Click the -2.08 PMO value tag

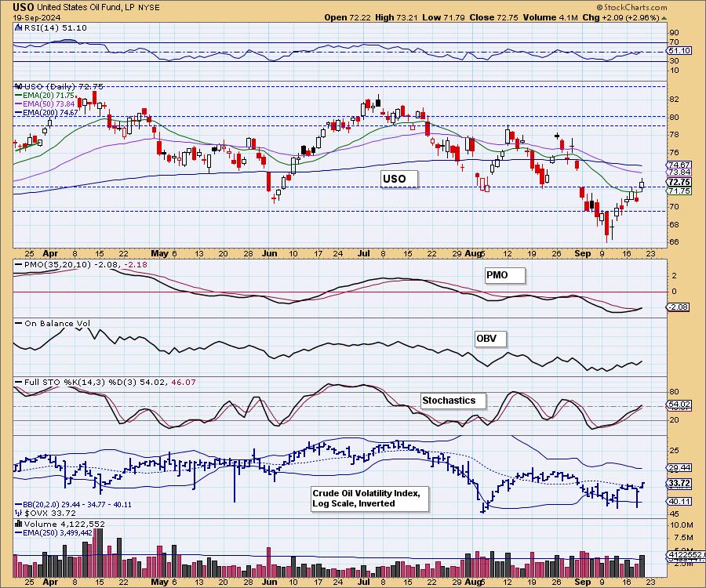[x=679, y=307]
